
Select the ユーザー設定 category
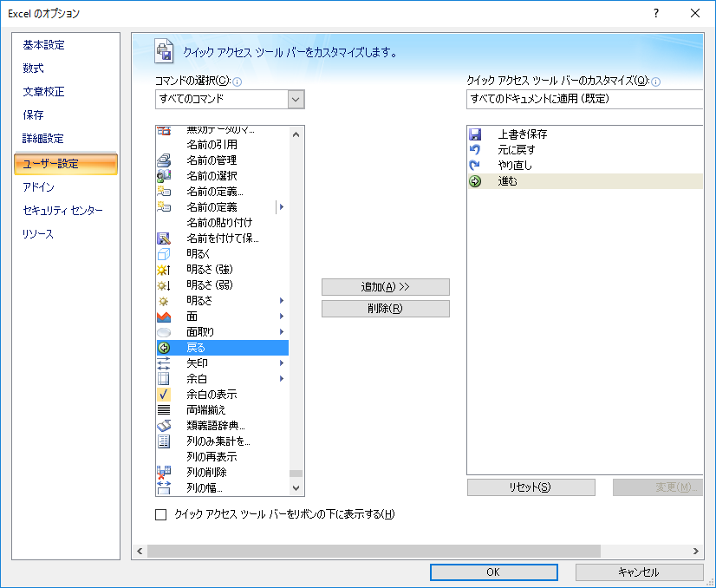tap(66, 164)
